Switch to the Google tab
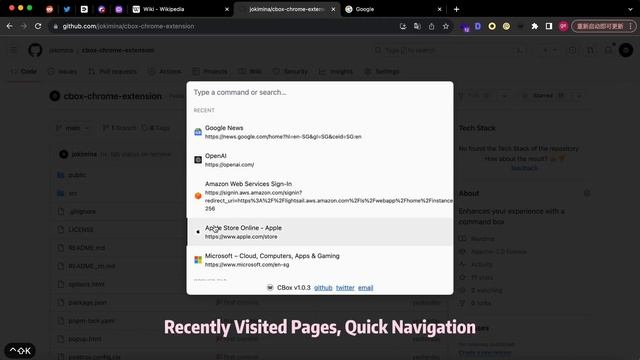This screenshot has width=640, height=360. pyautogui.click(x=393, y=9)
